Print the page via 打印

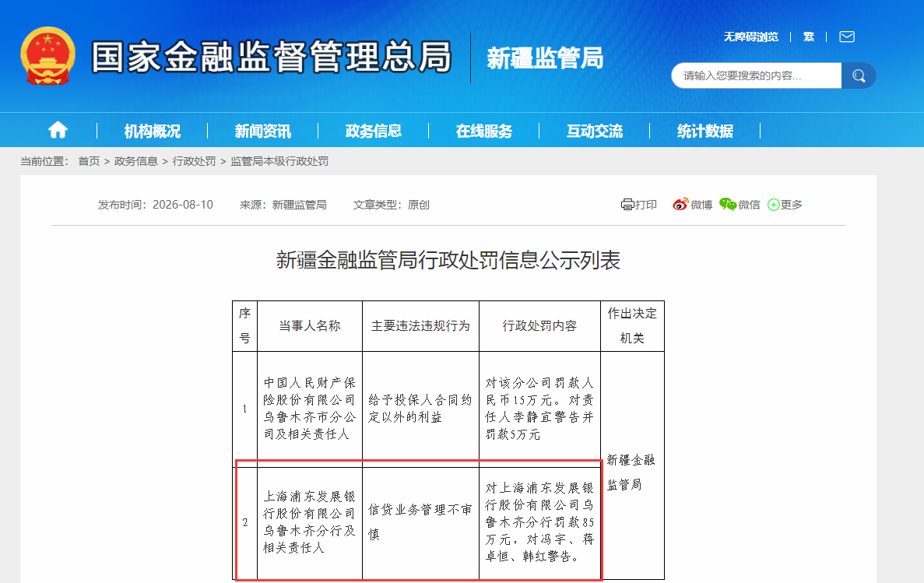pos(639,205)
